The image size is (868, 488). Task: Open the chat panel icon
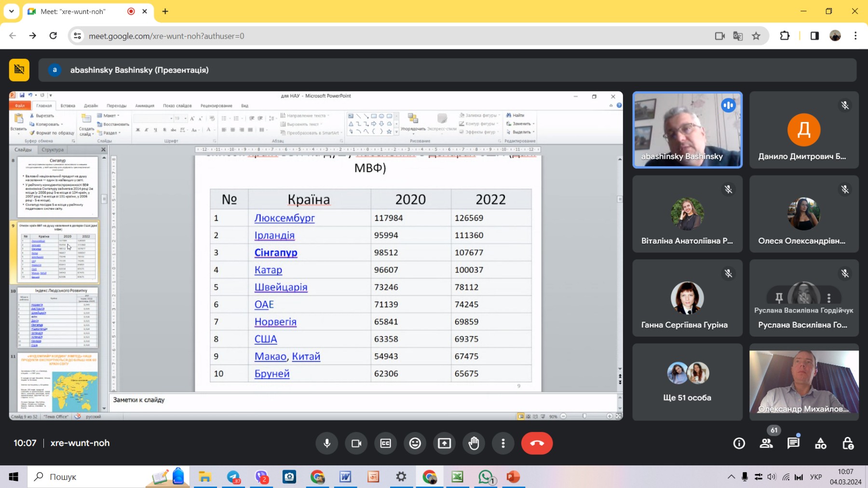click(793, 443)
